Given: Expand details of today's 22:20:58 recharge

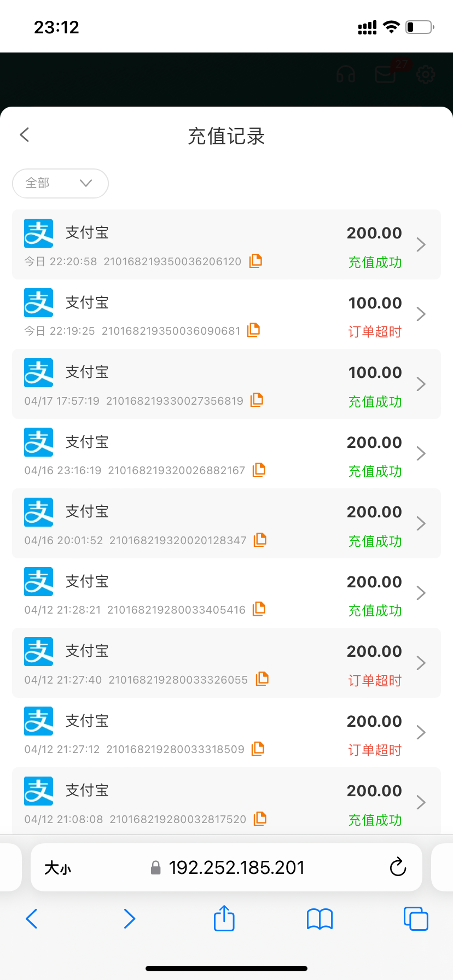Looking at the screenshot, I should [x=421, y=244].
